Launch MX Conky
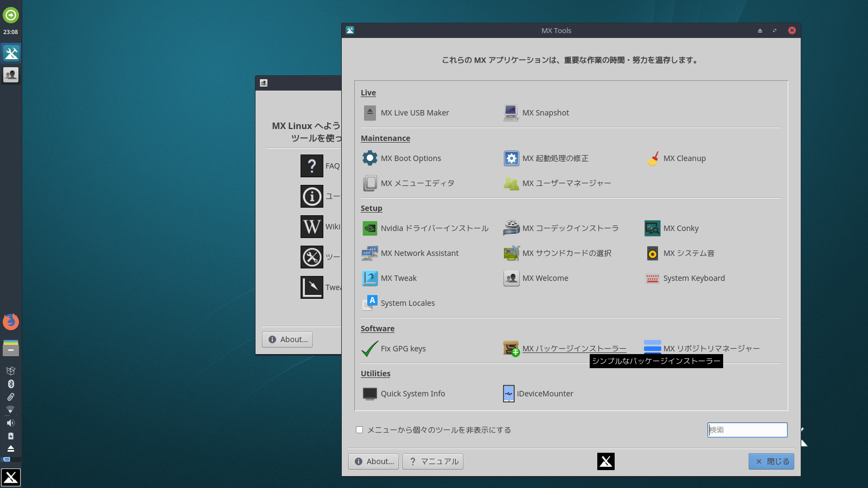This screenshot has width=868, height=488. coord(672,228)
